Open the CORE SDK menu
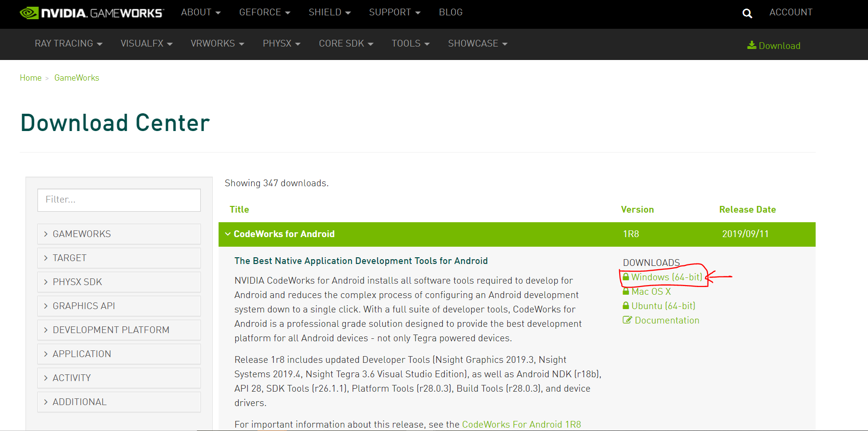This screenshot has height=431, width=868. tap(346, 44)
